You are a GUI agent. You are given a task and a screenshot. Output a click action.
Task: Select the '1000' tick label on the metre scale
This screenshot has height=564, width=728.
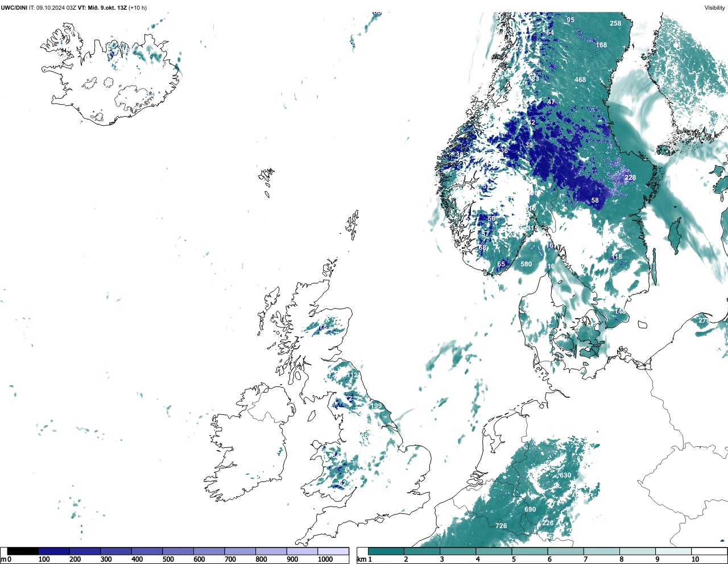point(325,559)
